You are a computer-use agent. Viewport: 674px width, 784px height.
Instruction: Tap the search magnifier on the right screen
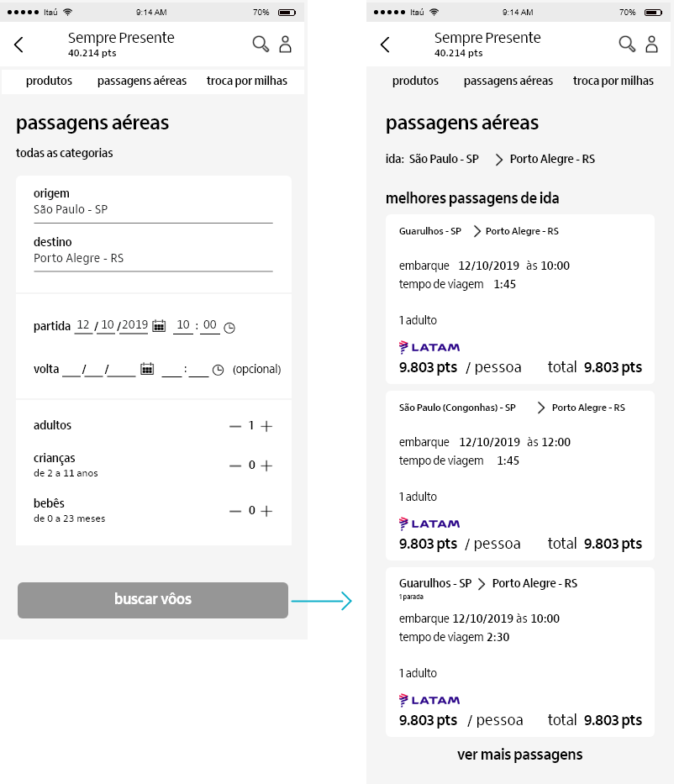pyautogui.click(x=627, y=45)
